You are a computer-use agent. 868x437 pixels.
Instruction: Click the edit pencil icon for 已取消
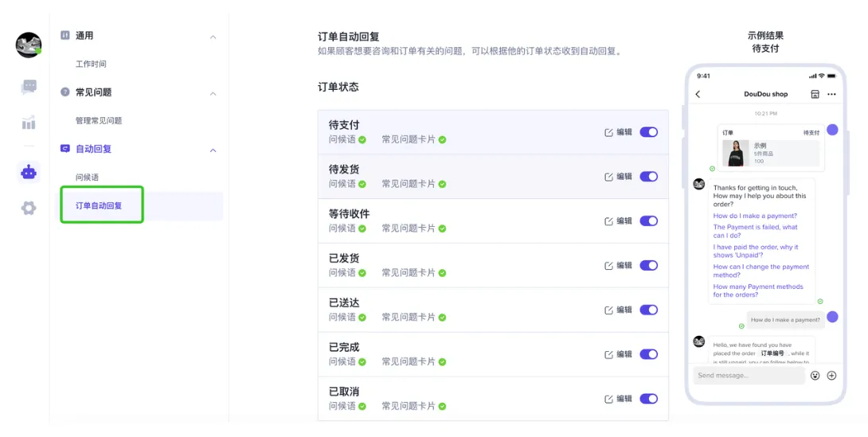click(608, 399)
